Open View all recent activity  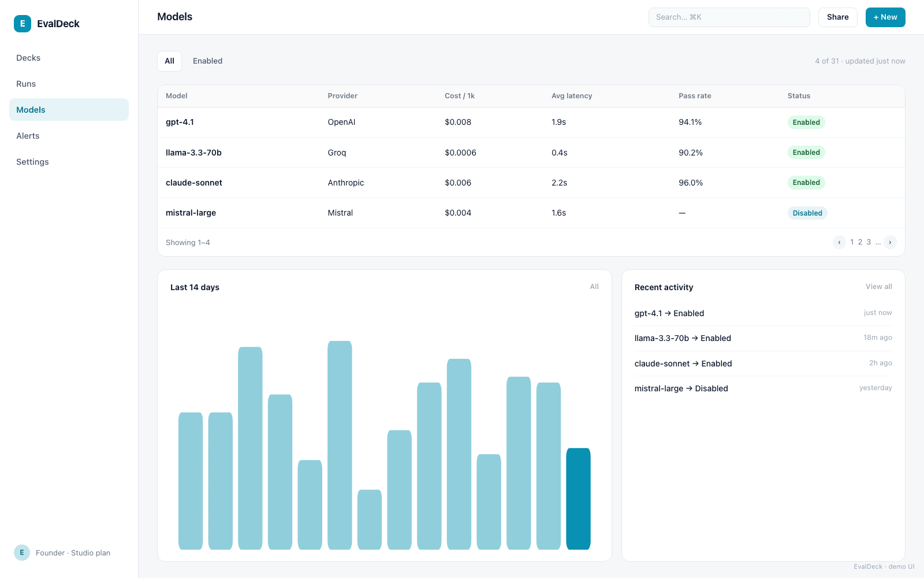(x=878, y=287)
